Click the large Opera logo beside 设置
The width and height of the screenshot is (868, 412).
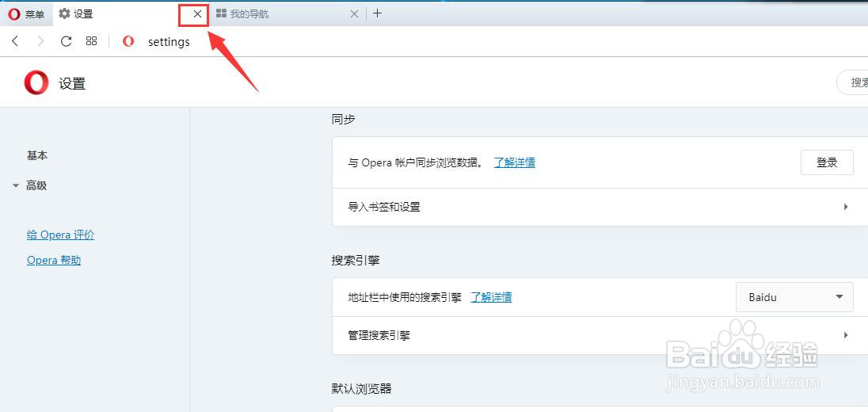tap(36, 84)
